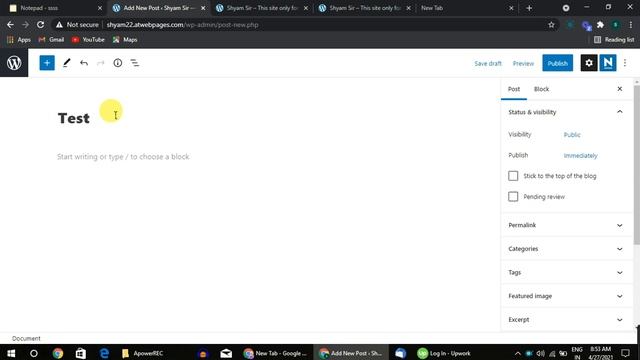Switch to the Post sidebar tab
640x360 pixels.
coord(514,89)
